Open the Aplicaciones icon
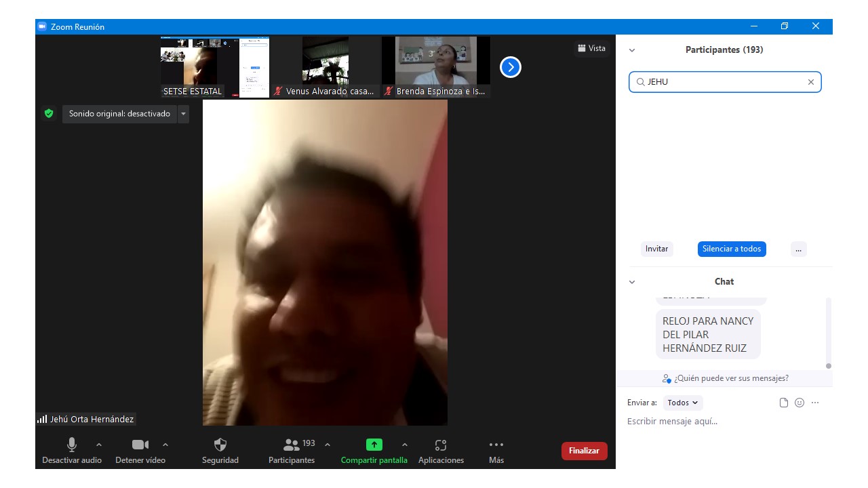 coord(441,445)
